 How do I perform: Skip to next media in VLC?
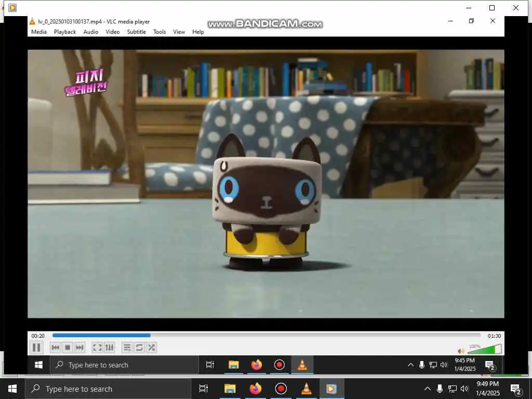coord(79,348)
